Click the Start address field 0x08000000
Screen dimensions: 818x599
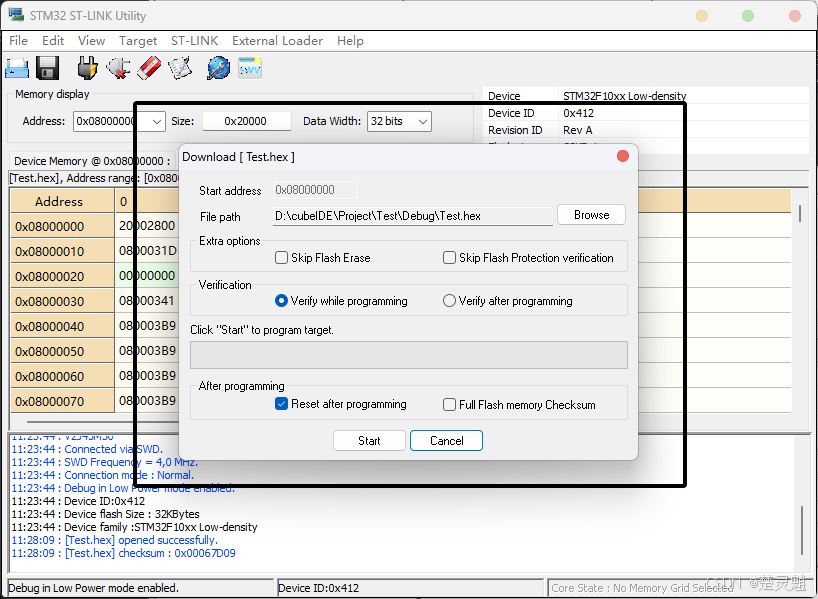[x=315, y=190]
